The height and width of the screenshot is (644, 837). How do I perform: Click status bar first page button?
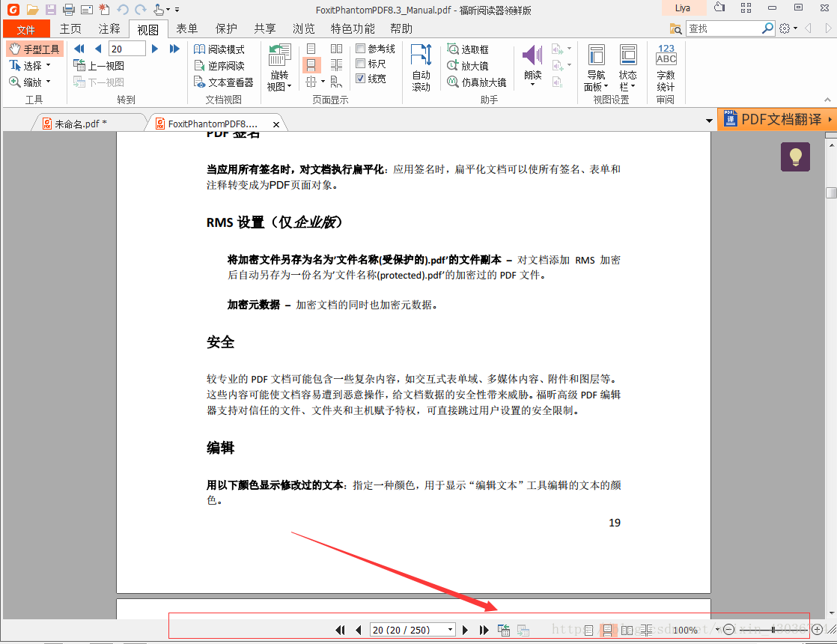tap(340, 630)
